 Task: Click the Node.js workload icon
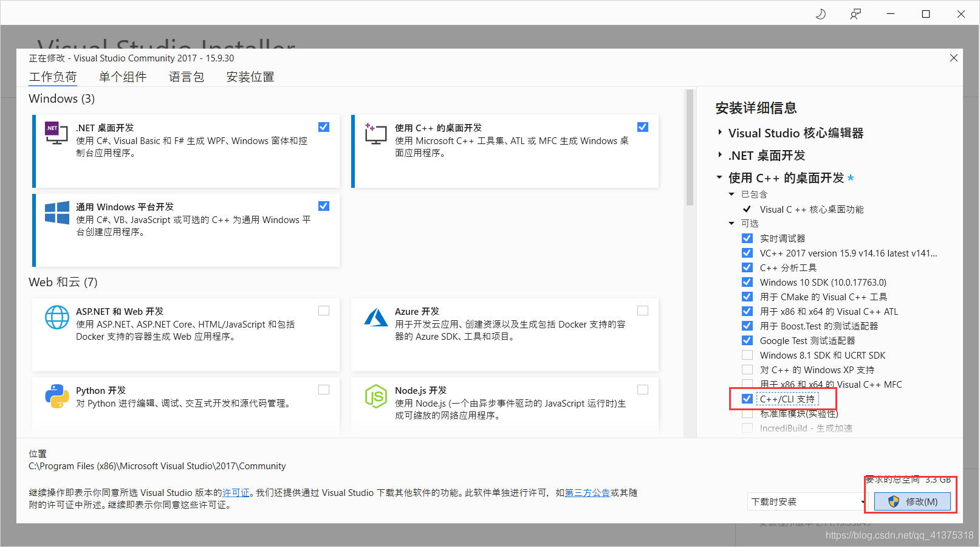coord(376,396)
